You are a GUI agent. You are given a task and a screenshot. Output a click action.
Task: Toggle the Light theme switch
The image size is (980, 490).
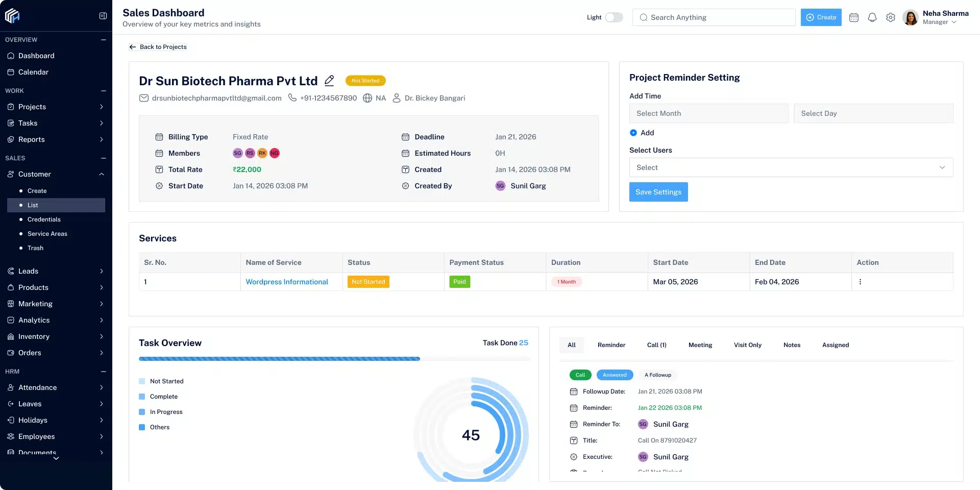tap(614, 17)
